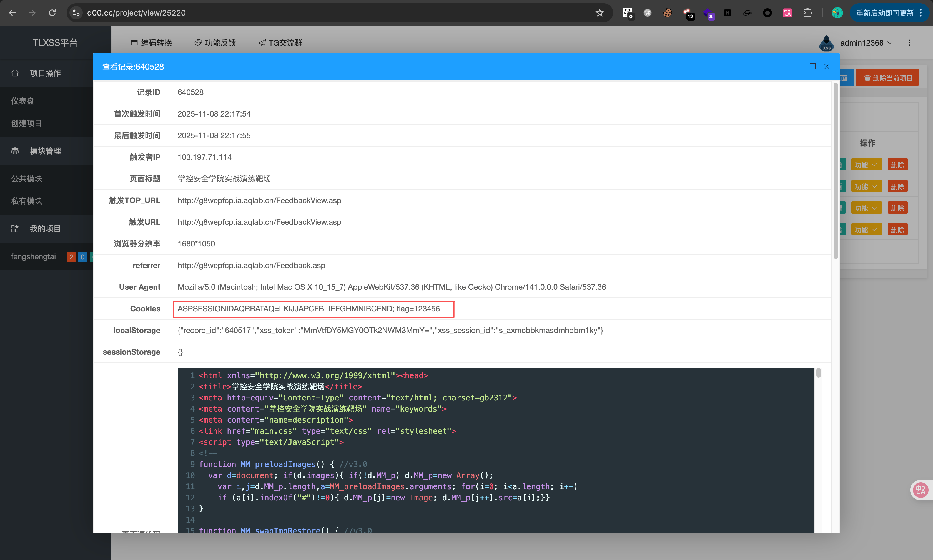Select 创建项目 in the sidebar
Image resolution: width=933 pixels, height=560 pixels.
(26, 123)
